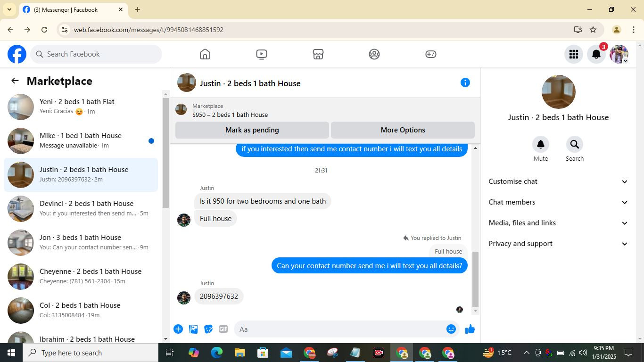Open the Notifications bell with badge 3
Image resolution: width=644 pixels, height=362 pixels.
(596, 54)
